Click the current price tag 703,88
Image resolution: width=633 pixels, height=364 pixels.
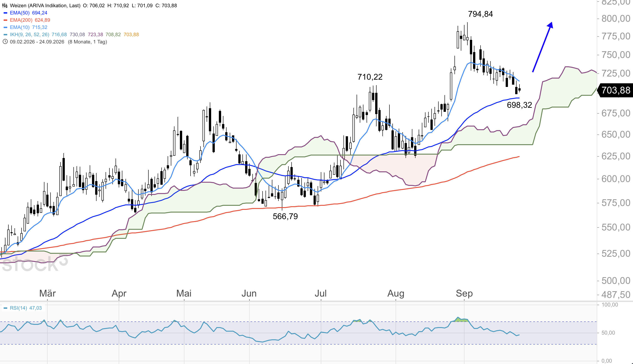pos(615,90)
